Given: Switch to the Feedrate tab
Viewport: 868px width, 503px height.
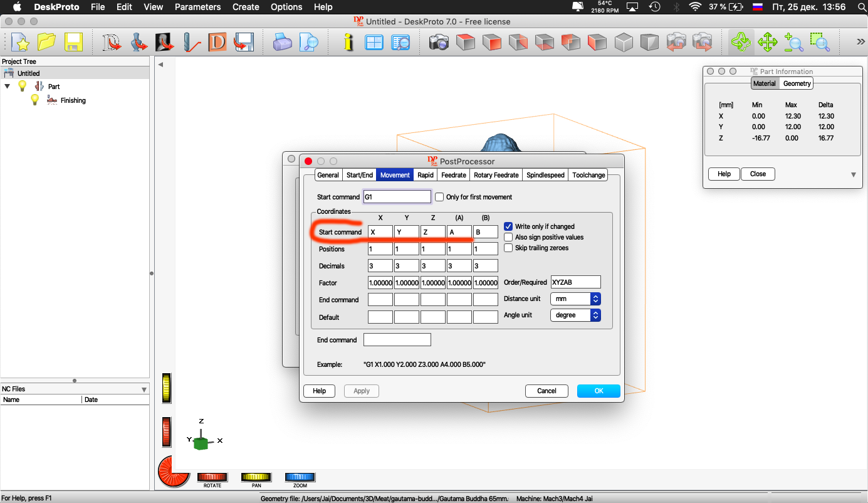Looking at the screenshot, I should coord(454,175).
